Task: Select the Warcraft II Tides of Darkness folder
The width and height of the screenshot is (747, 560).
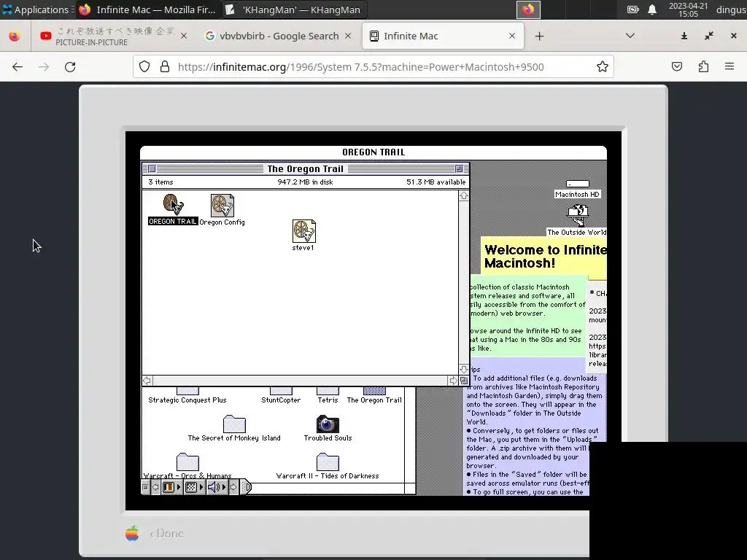Action: 328,462
